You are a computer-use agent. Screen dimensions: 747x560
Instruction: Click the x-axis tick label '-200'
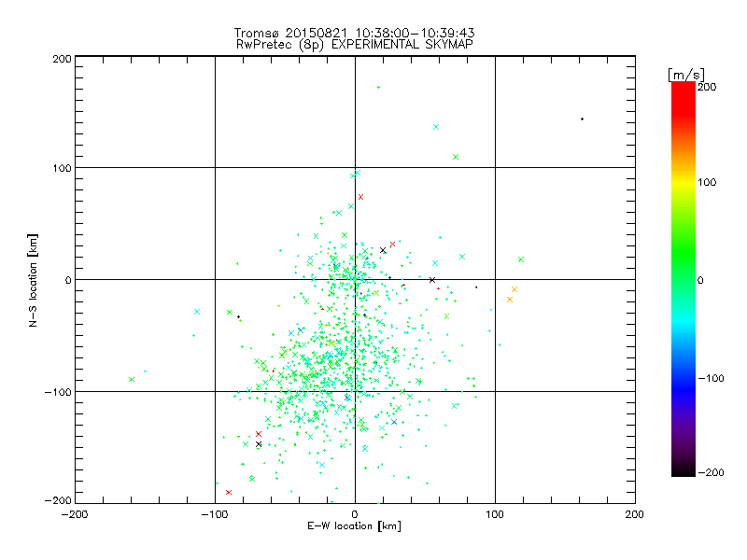pyautogui.click(x=75, y=514)
